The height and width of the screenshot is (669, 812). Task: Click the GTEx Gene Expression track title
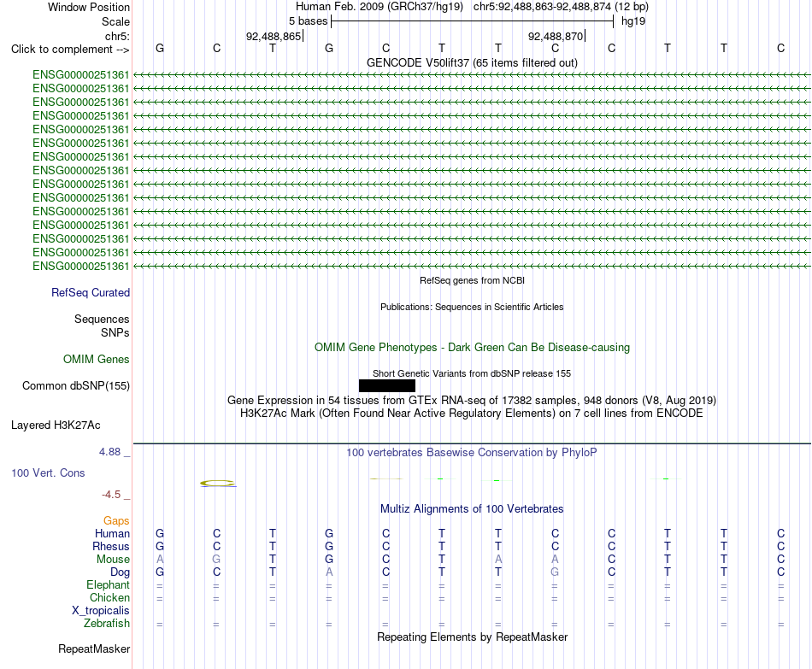472,400
